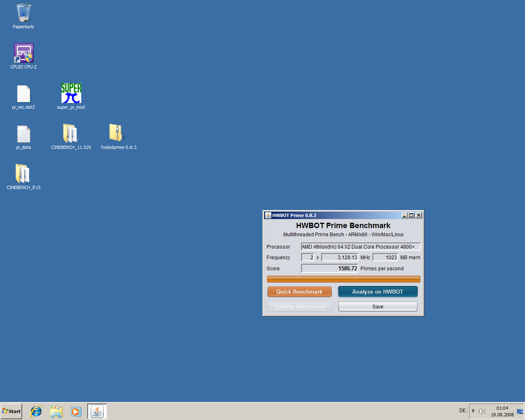Click the memory field showing 1023
Viewport: 525px width, 420px height.
coord(385,257)
